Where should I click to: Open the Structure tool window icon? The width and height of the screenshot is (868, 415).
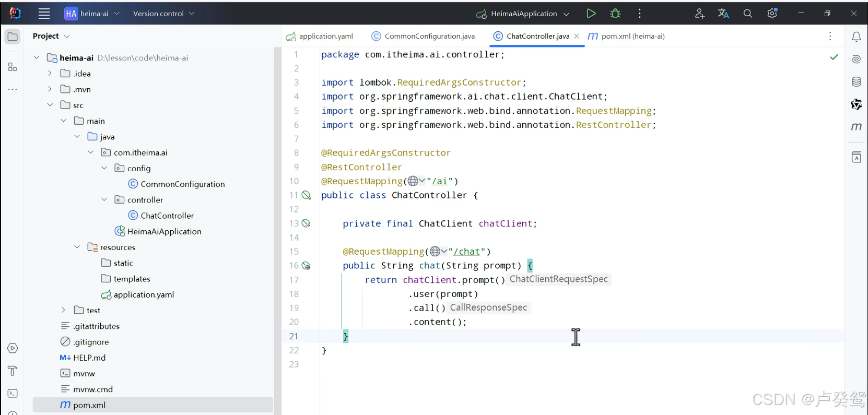coord(13,67)
